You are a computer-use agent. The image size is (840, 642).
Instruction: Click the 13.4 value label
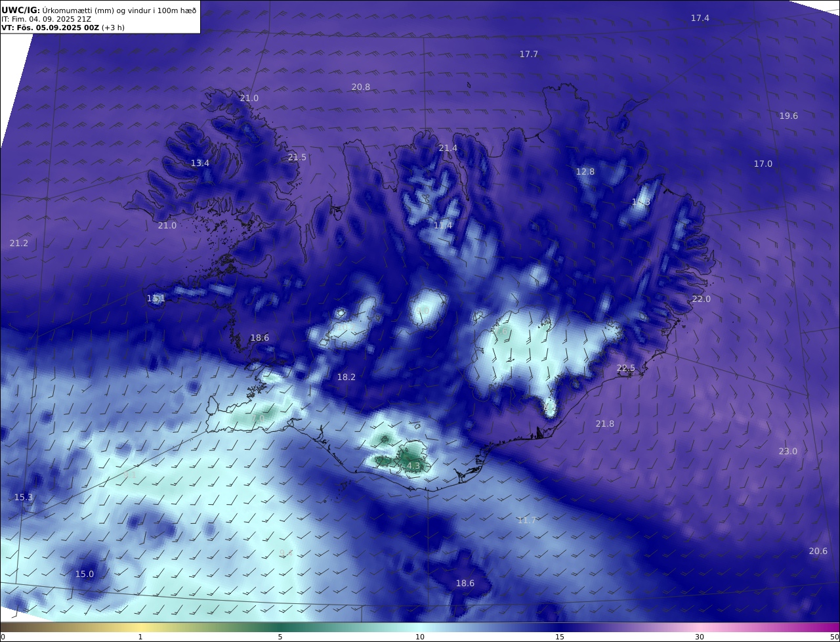pos(200,163)
